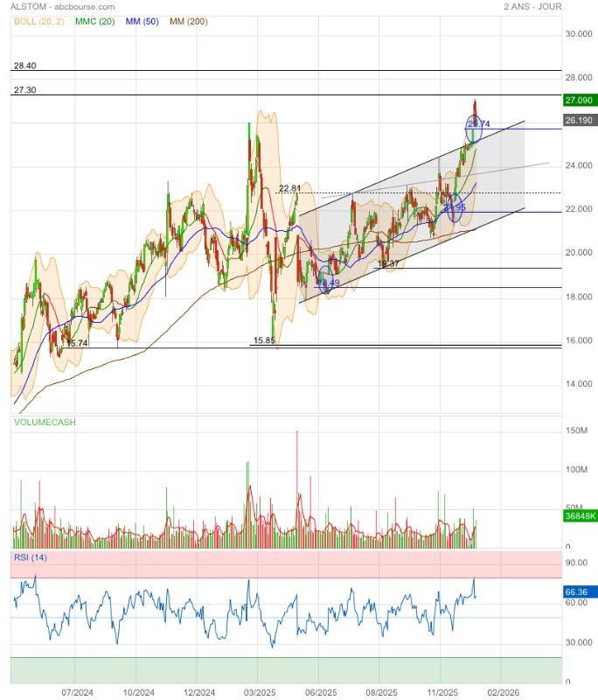This screenshot has width=598, height=700.
Task: Click the MM (200) legend entry
Action: 188,21
